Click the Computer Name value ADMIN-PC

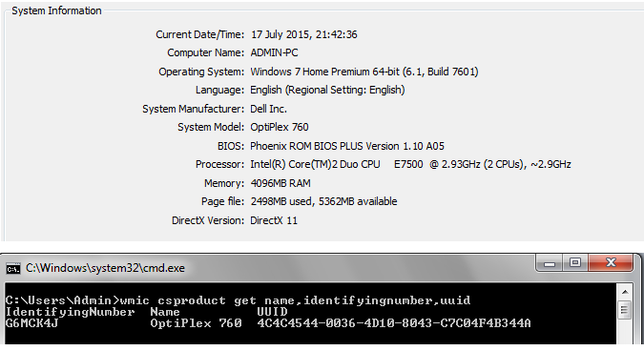click(275, 52)
